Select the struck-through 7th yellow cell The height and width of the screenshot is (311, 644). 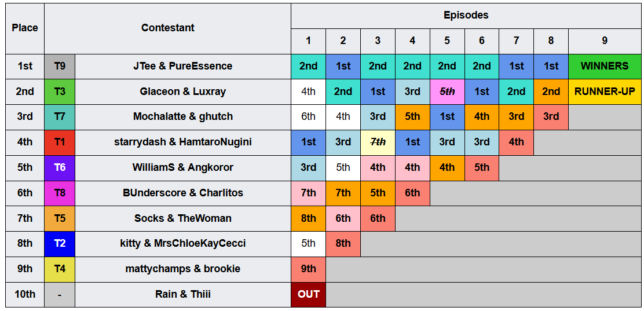[x=378, y=142]
